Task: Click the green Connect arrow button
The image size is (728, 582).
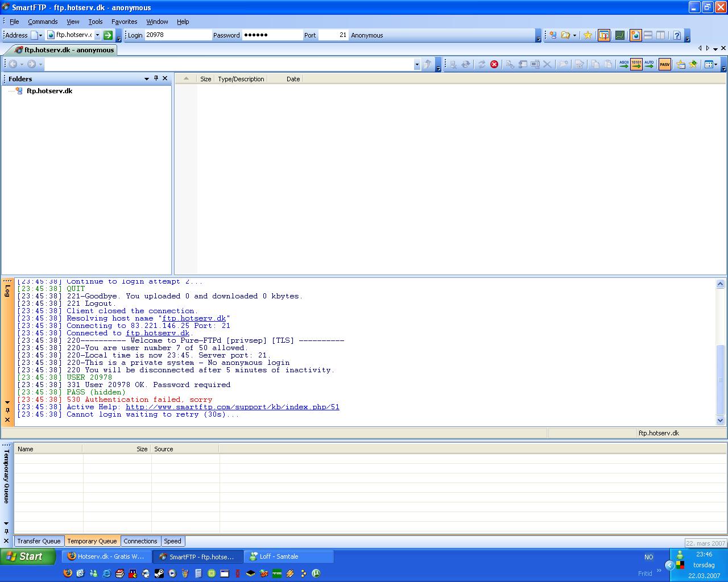Action: click(108, 35)
